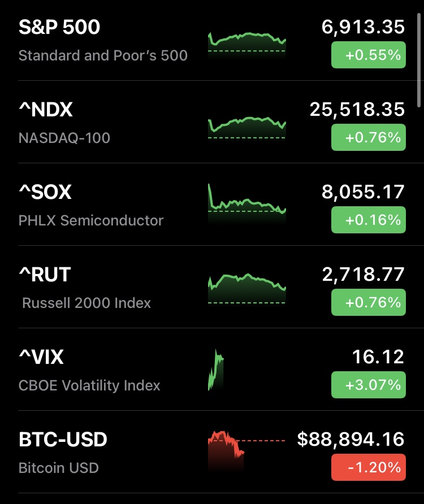
Task: Open the S&P 500 ticker row
Action: click(59, 28)
